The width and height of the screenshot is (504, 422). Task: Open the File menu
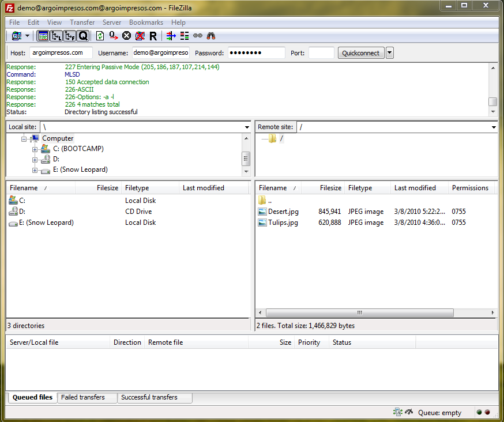coord(14,22)
